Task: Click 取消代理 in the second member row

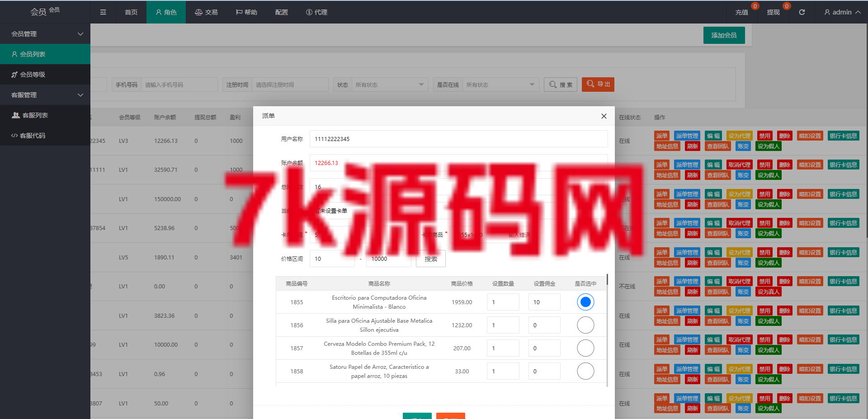Action: pyautogui.click(x=739, y=165)
